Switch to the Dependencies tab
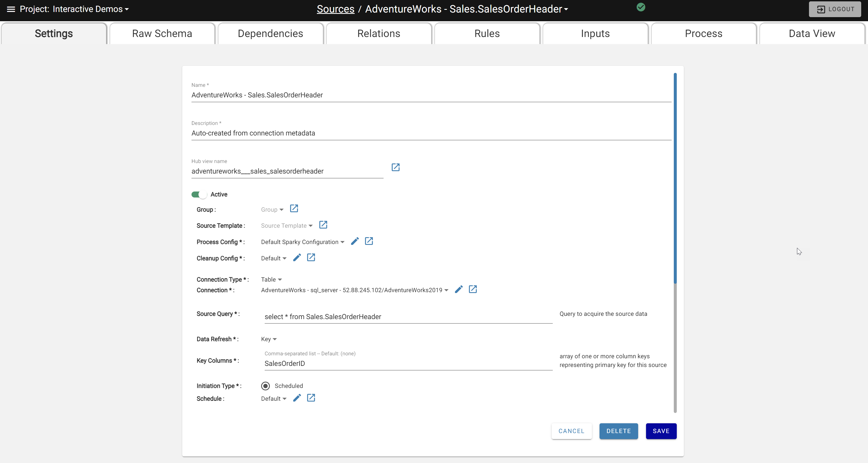 pyautogui.click(x=271, y=33)
